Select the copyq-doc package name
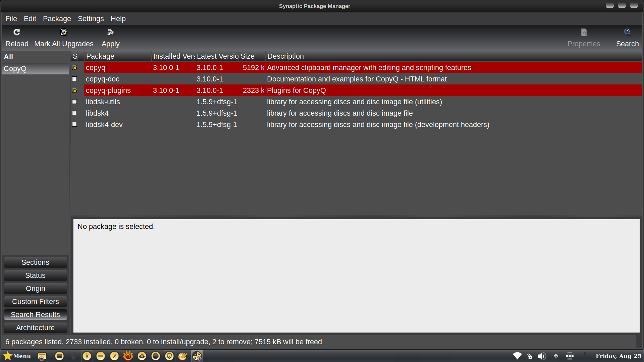 pos(103,79)
